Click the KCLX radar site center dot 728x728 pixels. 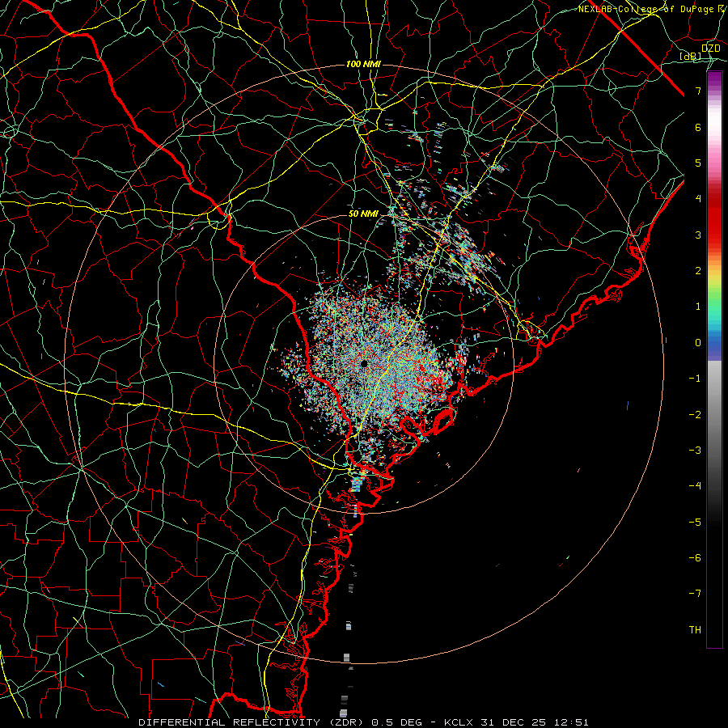click(365, 363)
